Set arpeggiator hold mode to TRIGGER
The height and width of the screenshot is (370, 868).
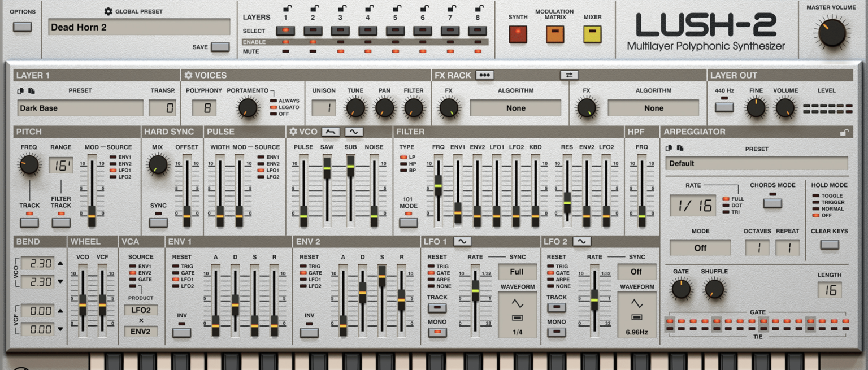click(815, 202)
